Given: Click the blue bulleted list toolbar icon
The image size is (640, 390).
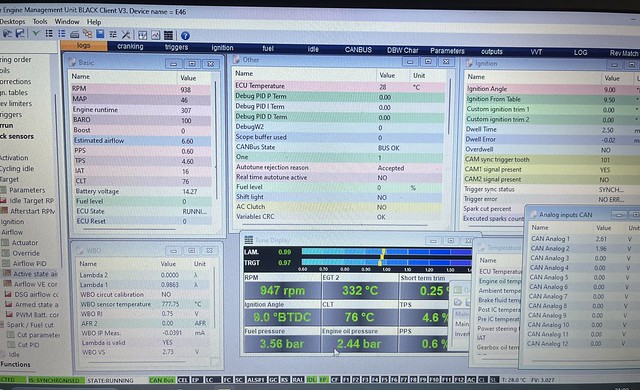Looking at the screenshot, I should pos(62,33).
